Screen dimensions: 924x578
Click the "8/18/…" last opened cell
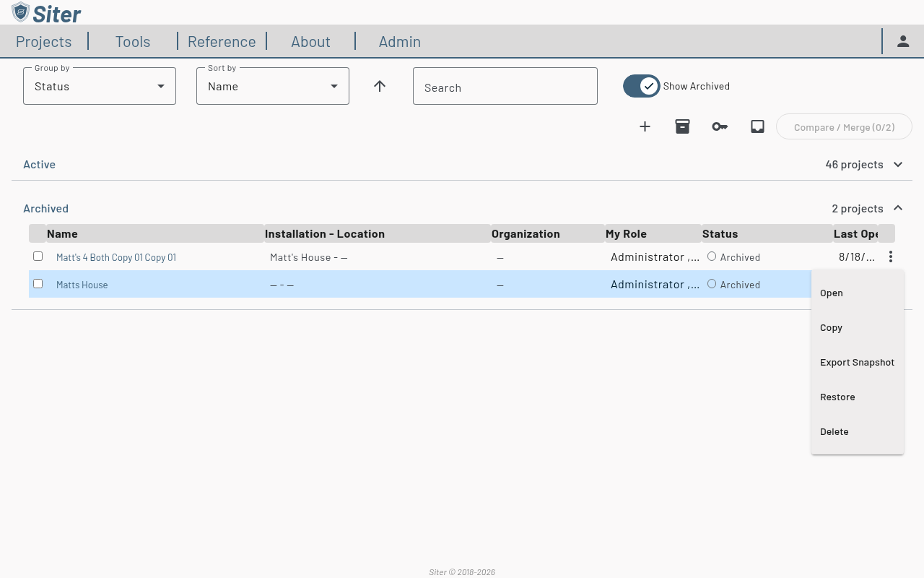click(857, 256)
